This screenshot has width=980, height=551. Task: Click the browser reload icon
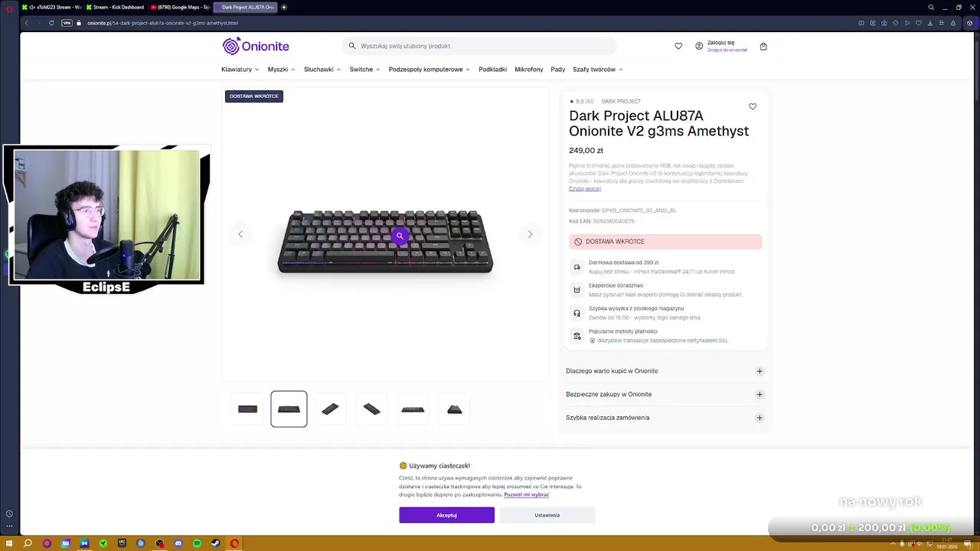tap(51, 23)
